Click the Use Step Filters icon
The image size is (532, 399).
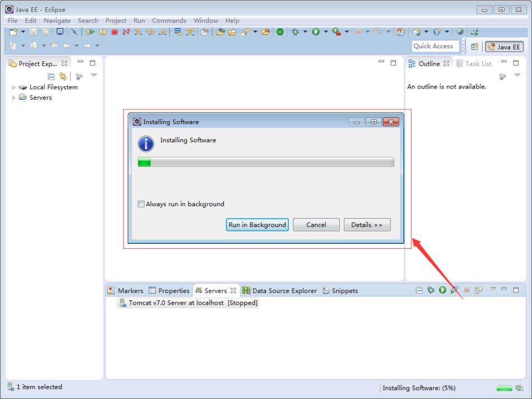pos(190,32)
